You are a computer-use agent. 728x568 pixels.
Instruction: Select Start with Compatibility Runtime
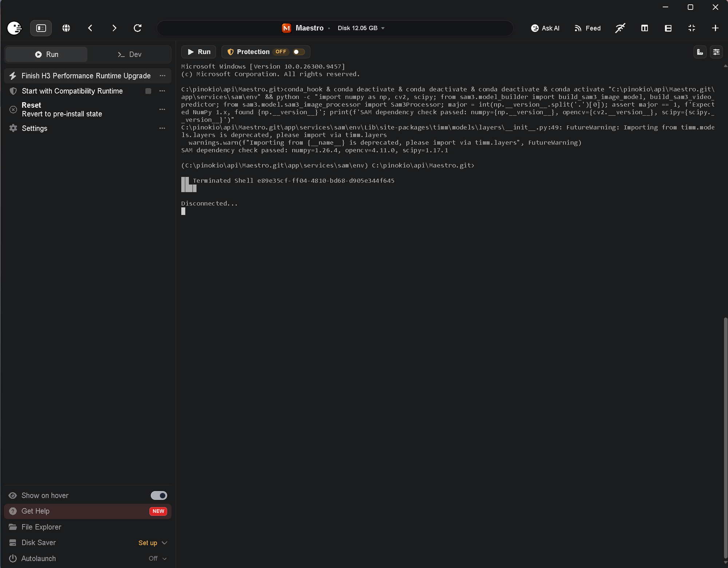point(72,91)
